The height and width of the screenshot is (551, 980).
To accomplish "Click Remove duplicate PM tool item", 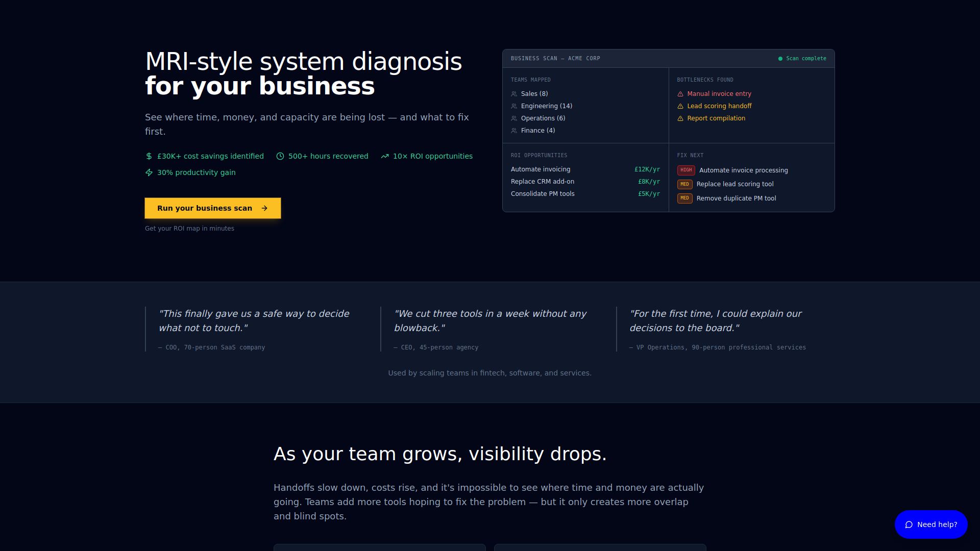I will 736,198.
